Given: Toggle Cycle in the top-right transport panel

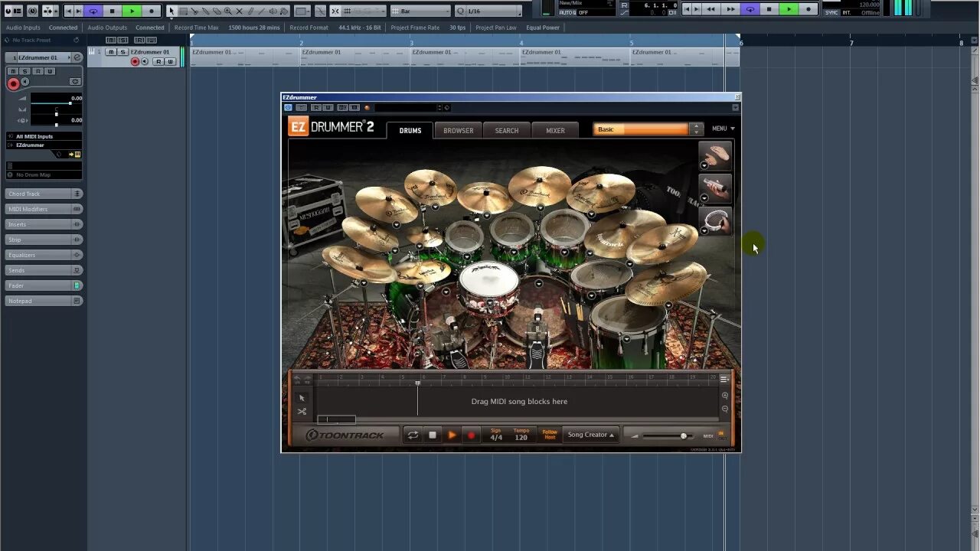Looking at the screenshot, I should coord(750,9).
